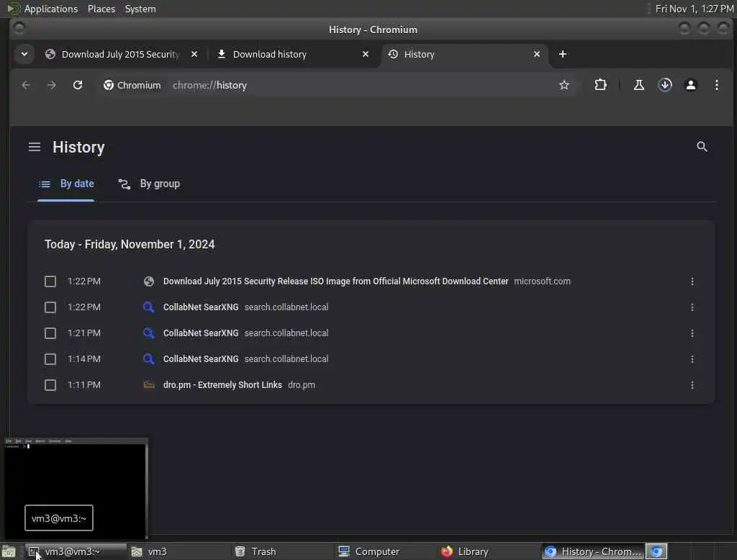Open more actions for 1:21 PM CollabNet entry

(x=692, y=333)
